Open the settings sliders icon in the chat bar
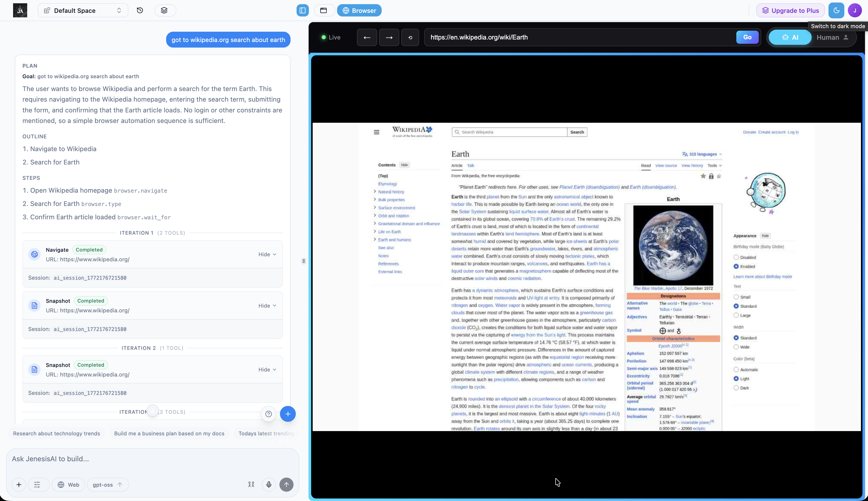 coord(38,484)
